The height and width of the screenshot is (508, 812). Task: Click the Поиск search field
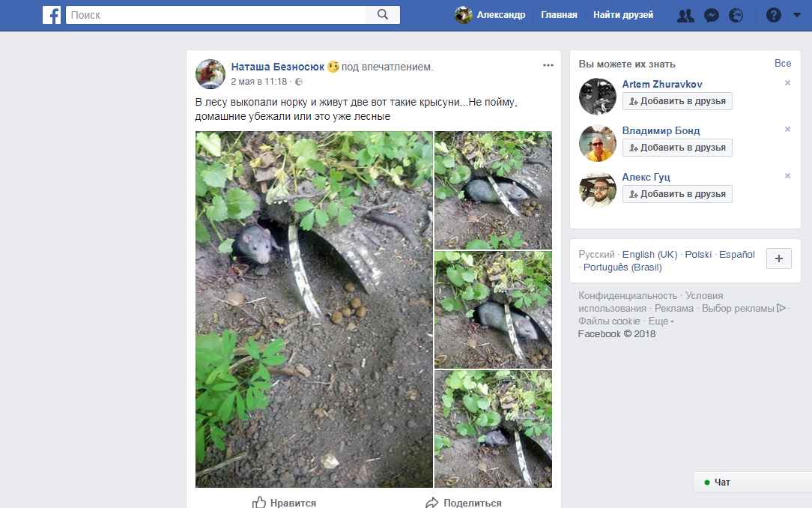216,15
